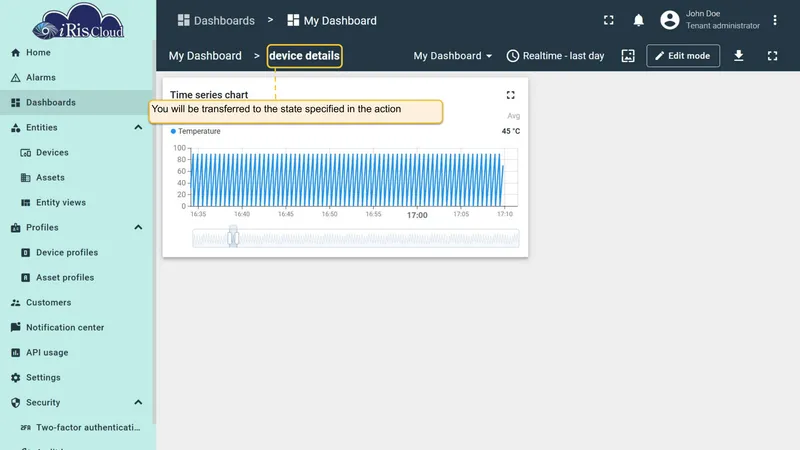Open the three-dot user menu
The image size is (800, 450).
[774, 20]
